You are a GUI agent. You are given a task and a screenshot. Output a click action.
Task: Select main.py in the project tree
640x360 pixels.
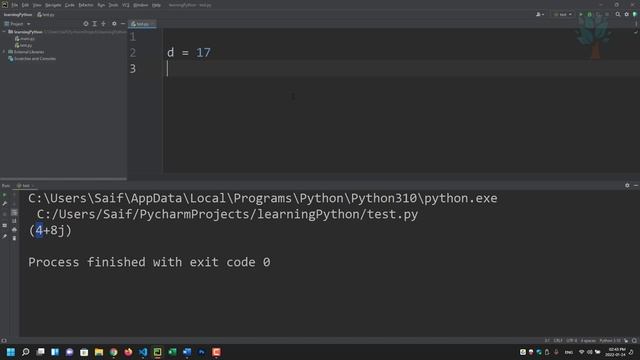(x=24, y=39)
